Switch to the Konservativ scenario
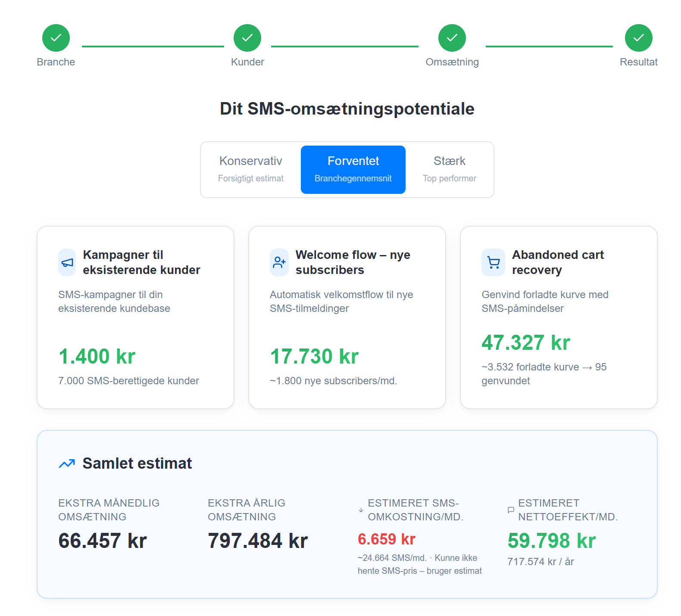 [251, 170]
